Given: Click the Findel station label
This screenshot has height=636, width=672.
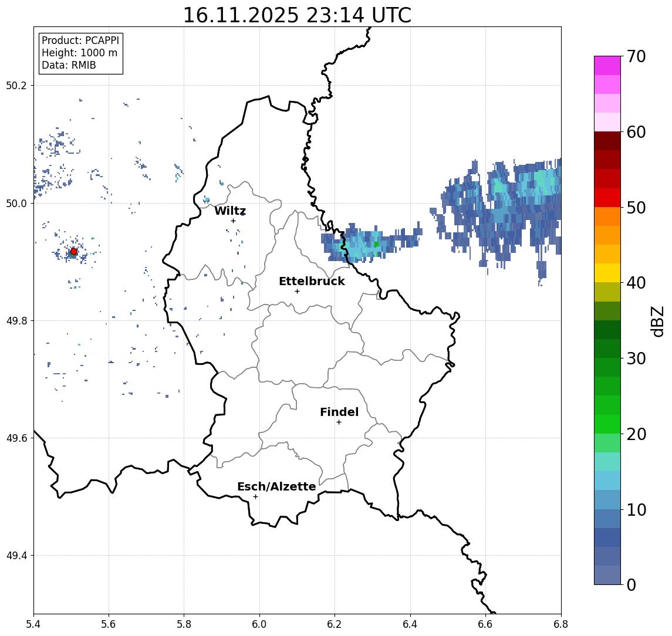Looking at the screenshot, I should [x=339, y=412].
